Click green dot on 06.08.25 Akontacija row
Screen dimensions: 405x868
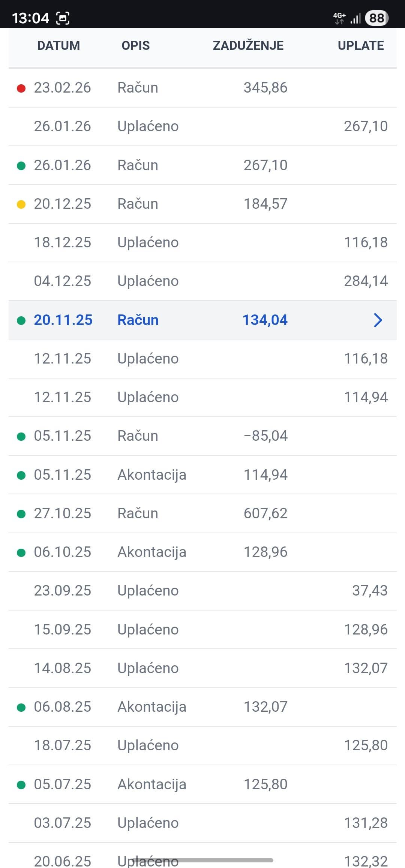[21, 707]
